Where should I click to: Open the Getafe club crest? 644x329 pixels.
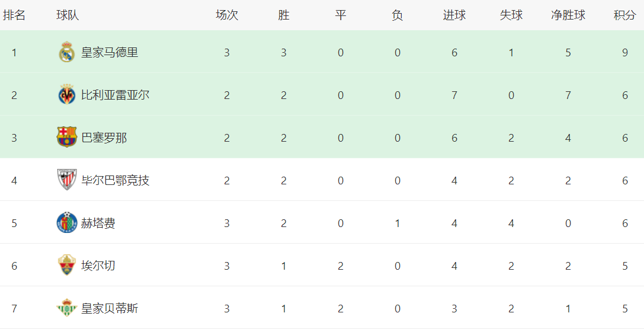pos(66,223)
